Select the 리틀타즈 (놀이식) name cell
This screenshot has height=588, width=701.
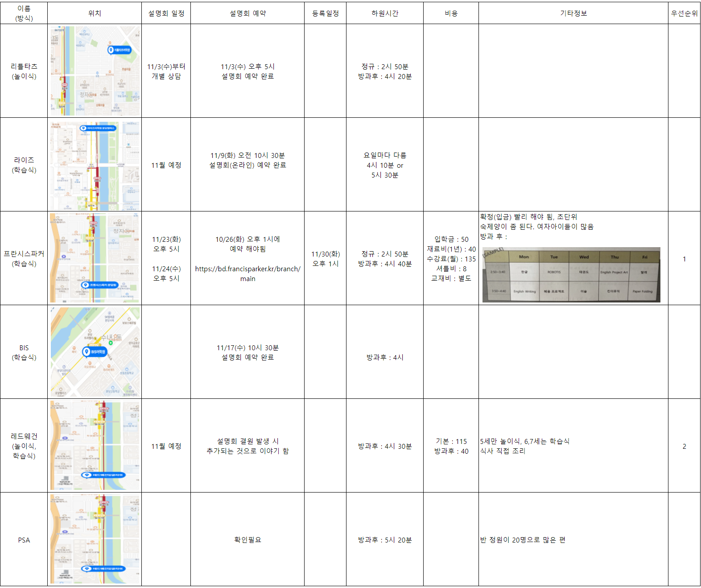tap(24, 71)
